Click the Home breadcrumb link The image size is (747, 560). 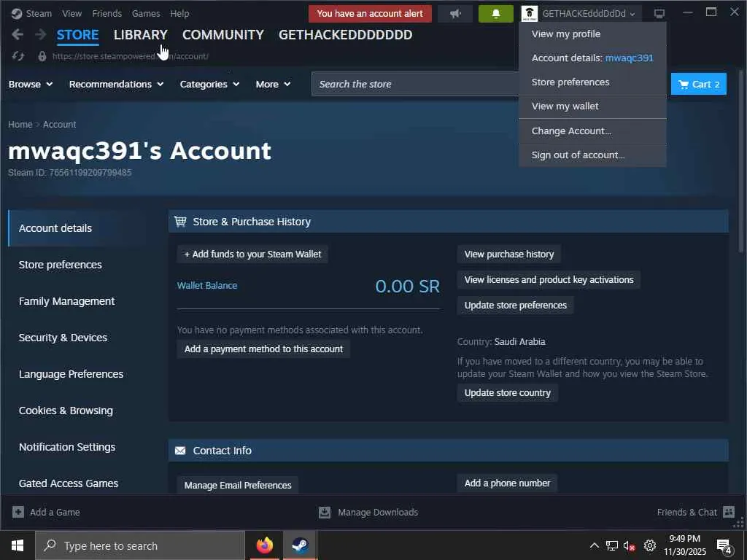click(20, 124)
